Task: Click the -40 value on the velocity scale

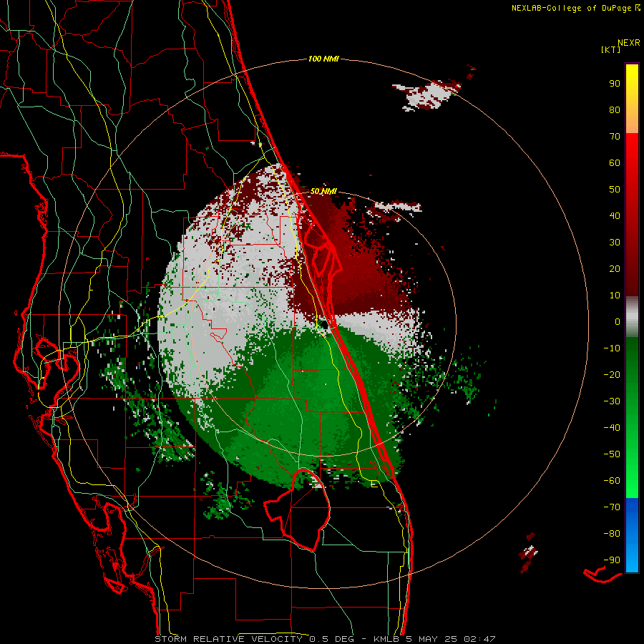Action: (x=612, y=428)
